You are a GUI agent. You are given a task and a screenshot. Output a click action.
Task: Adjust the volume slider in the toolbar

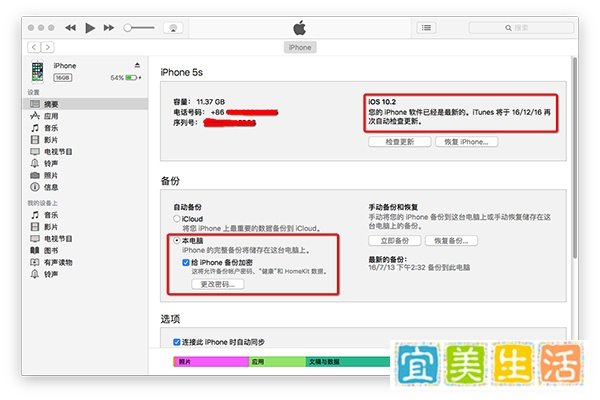(x=139, y=28)
